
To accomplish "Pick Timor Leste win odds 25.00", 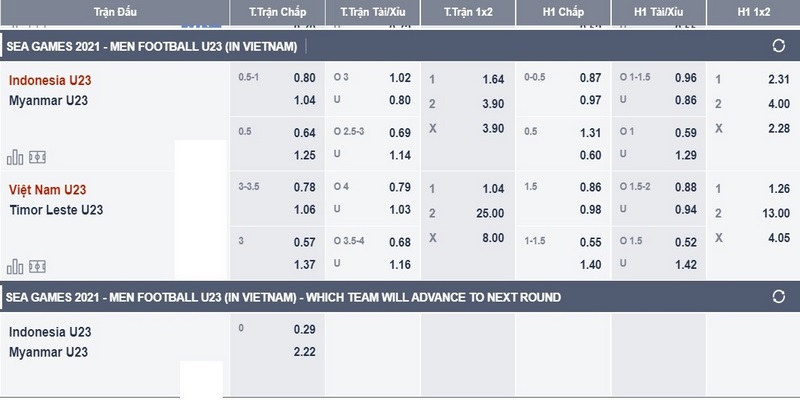I will pyautogui.click(x=490, y=213).
